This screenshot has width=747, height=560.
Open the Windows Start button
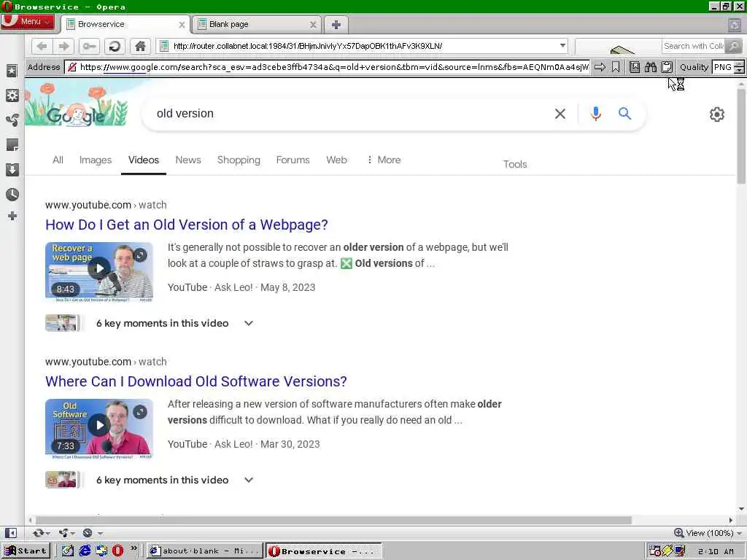pyautogui.click(x=26, y=551)
